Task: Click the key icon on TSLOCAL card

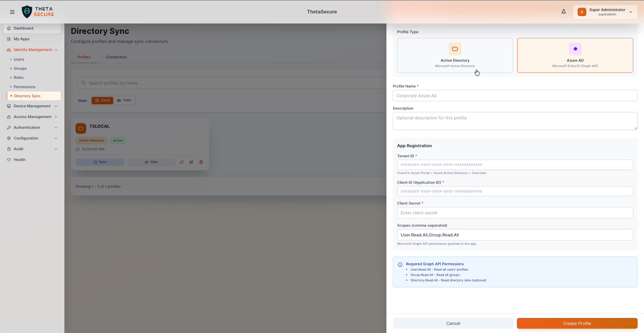Action: [182, 162]
